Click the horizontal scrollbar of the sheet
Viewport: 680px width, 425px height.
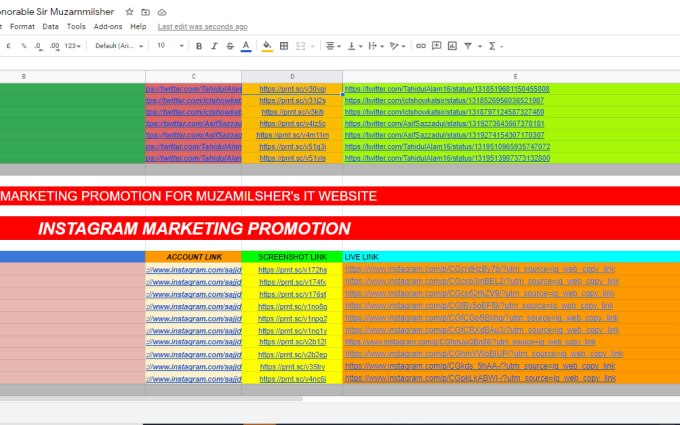coord(151,399)
